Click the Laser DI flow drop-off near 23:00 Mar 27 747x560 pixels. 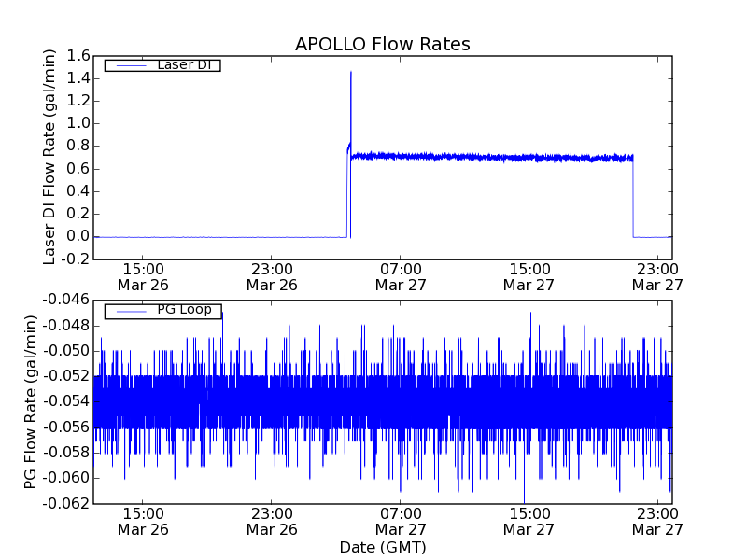coord(633,198)
